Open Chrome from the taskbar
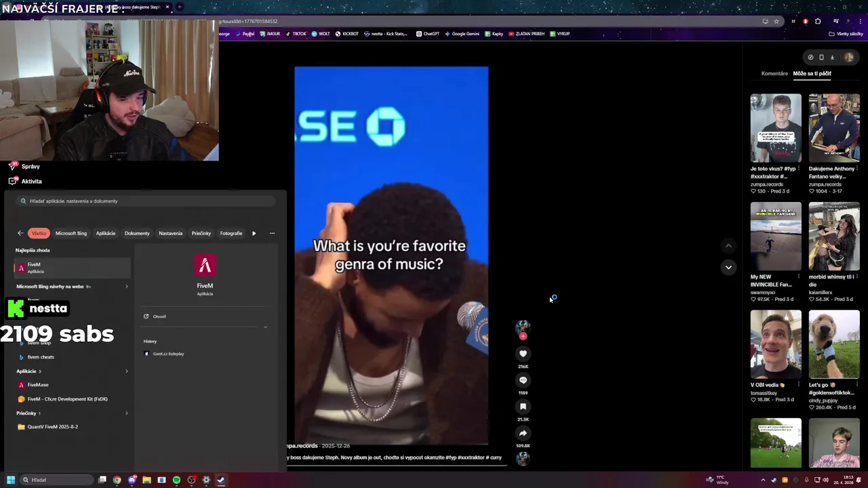Viewport: 868px width, 488px height. pyautogui.click(x=117, y=480)
